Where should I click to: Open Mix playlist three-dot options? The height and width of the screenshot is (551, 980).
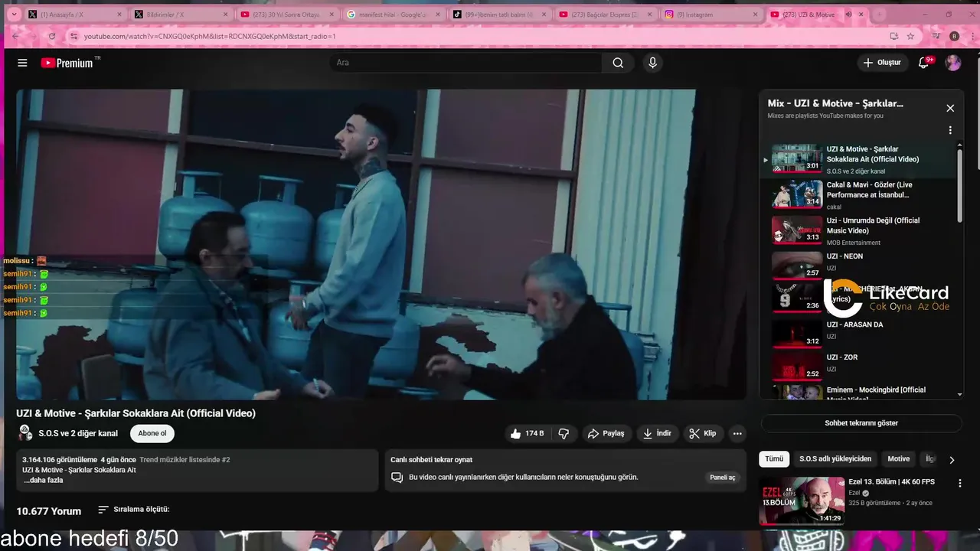click(950, 130)
